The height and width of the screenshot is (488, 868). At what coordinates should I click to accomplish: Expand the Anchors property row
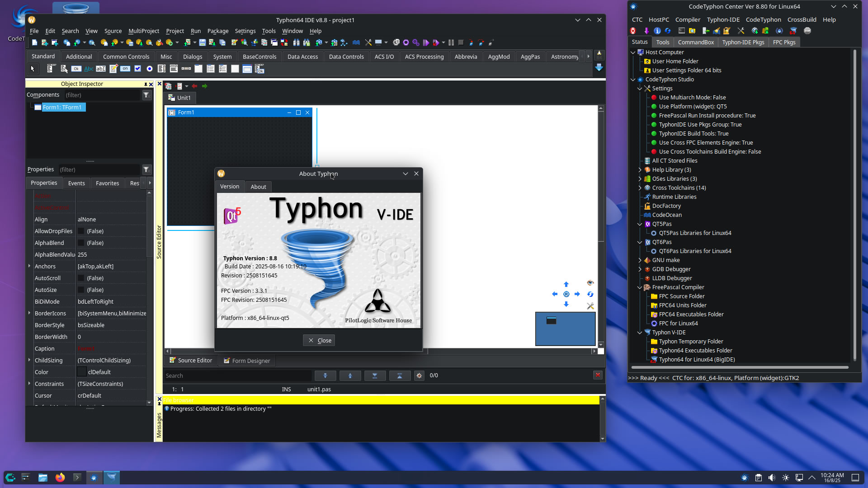29,266
